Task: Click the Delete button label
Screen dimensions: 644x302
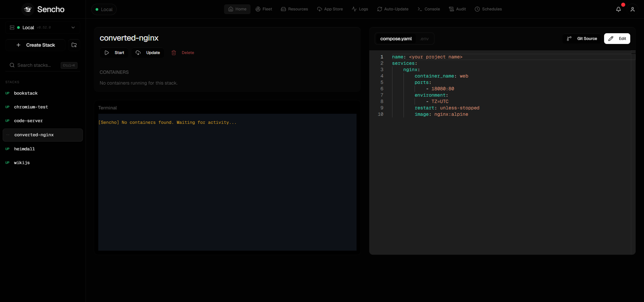Action: [x=188, y=53]
